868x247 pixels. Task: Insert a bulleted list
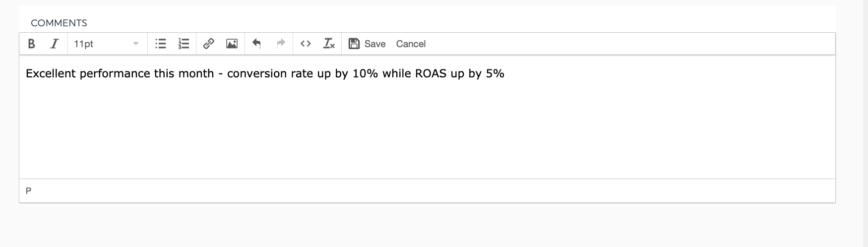(x=160, y=44)
